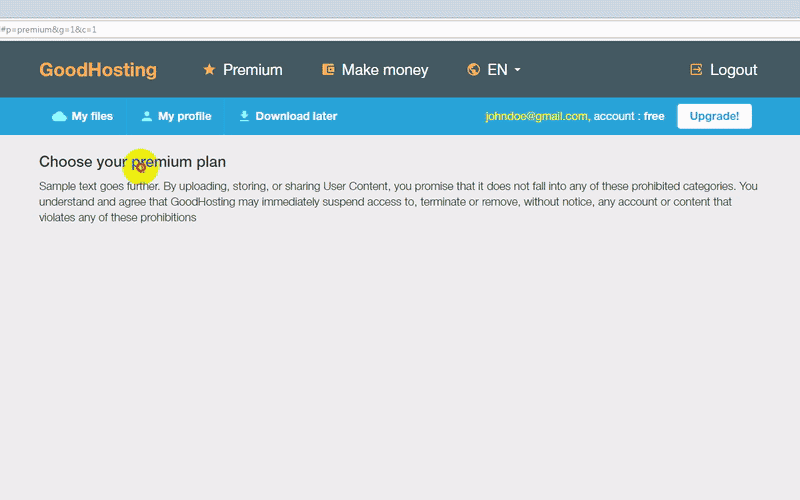This screenshot has width=800, height=500.
Task: Click the wallet icon beside Make money
Action: [x=328, y=70]
